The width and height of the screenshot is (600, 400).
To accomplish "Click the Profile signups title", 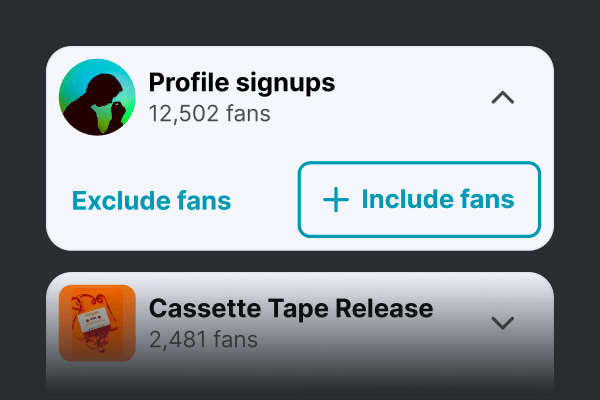I will (241, 83).
